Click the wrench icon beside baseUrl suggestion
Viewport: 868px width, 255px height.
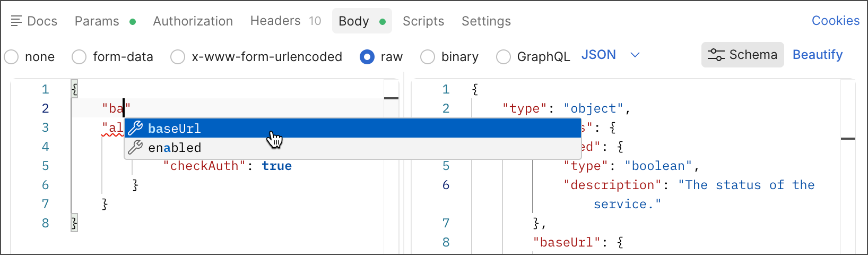coord(136,128)
